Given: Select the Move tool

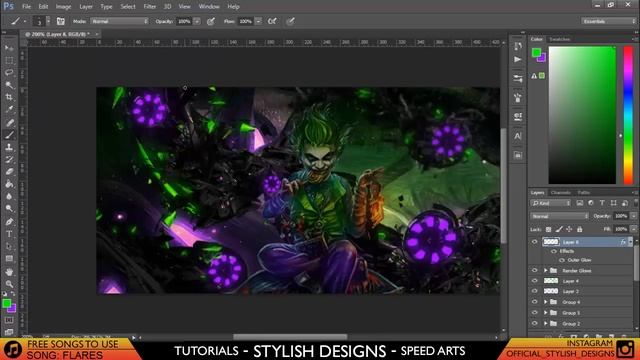Looking at the screenshot, I should [9, 48].
